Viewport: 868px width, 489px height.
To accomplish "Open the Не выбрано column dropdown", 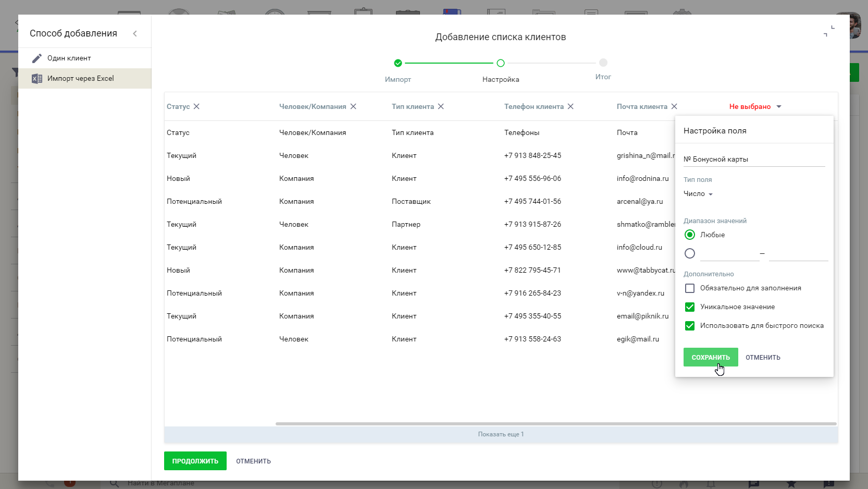I will 755,106.
